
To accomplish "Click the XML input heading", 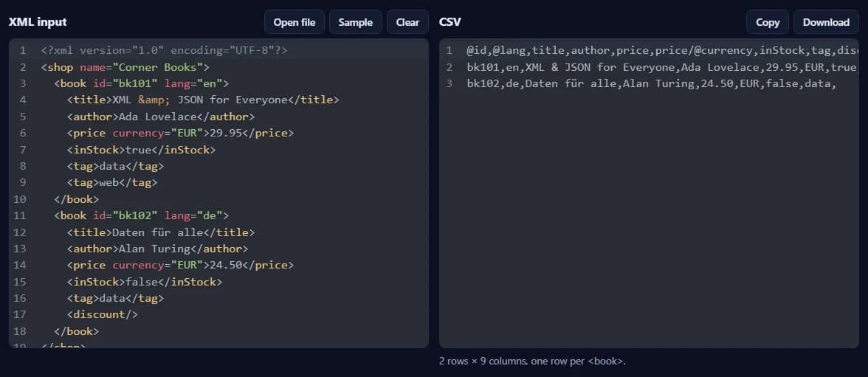I will click(x=38, y=22).
